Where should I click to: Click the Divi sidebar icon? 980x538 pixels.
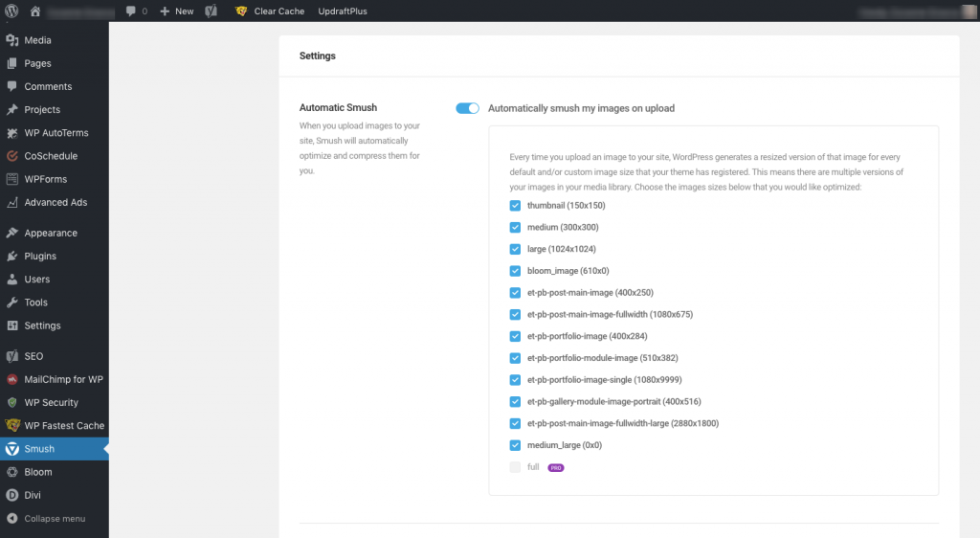pos(12,495)
